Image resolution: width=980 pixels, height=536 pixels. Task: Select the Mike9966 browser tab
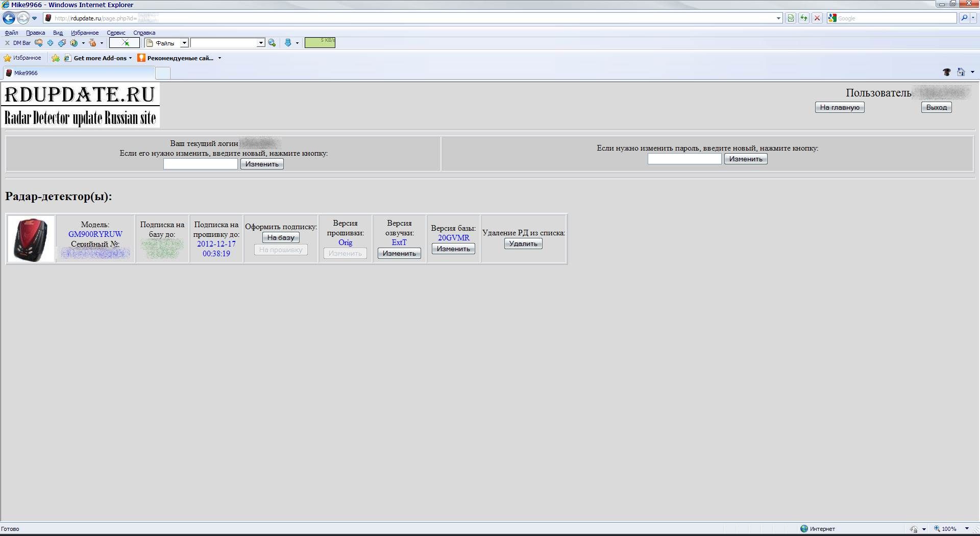[x=77, y=73]
